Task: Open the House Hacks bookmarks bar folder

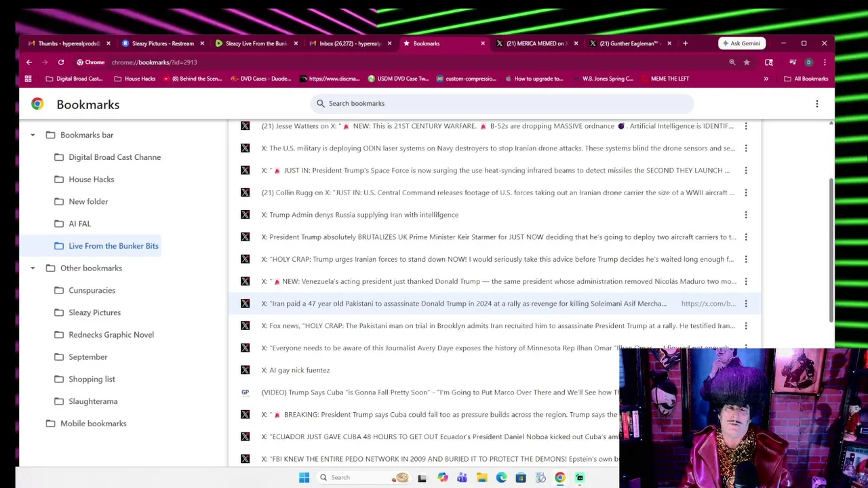Action: (x=134, y=79)
